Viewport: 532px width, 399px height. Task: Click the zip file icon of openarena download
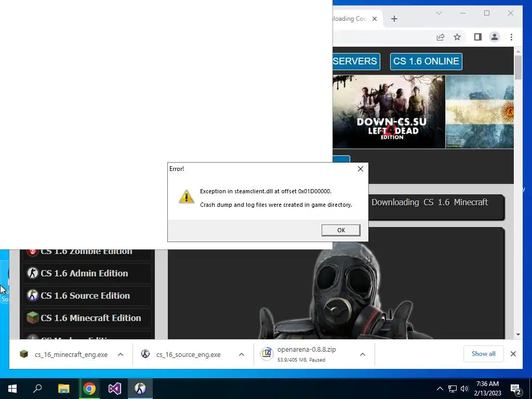267,354
